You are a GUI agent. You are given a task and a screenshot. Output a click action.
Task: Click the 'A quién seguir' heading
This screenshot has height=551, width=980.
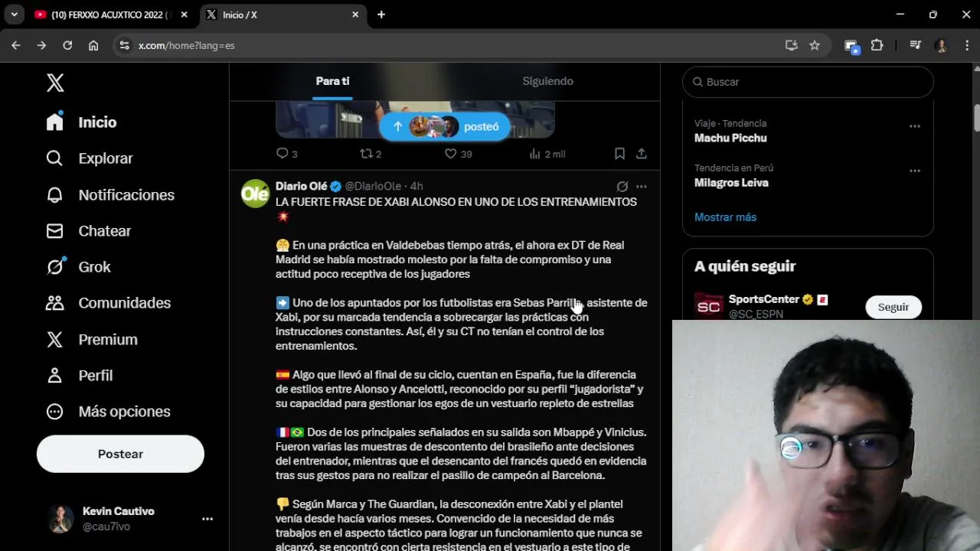745,266
